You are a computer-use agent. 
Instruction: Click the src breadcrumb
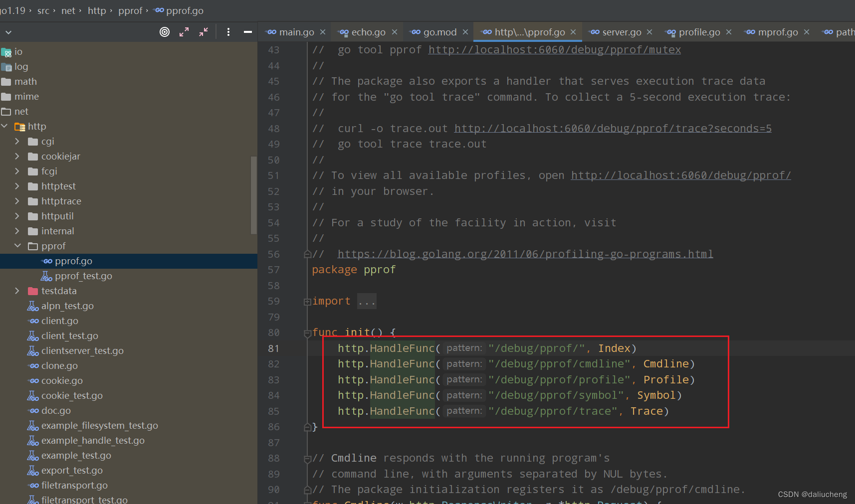[43, 10]
